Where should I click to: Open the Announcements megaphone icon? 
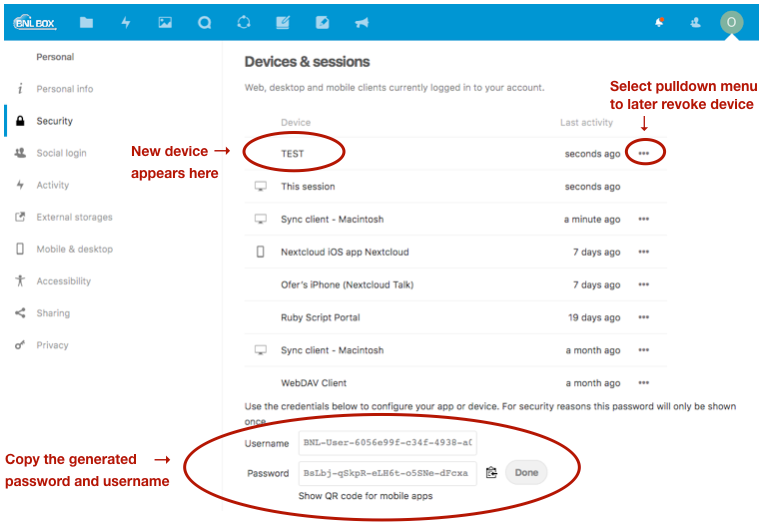(362, 22)
